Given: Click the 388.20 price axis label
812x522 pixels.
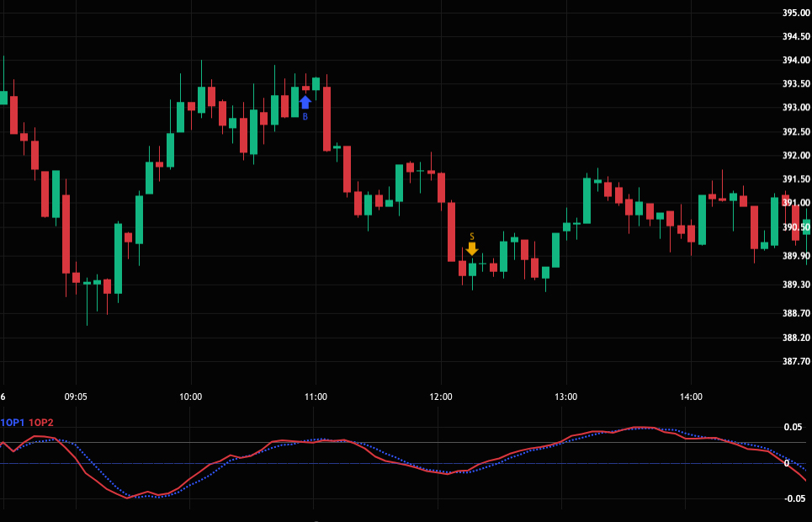Looking at the screenshot, I should pos(797,338).
